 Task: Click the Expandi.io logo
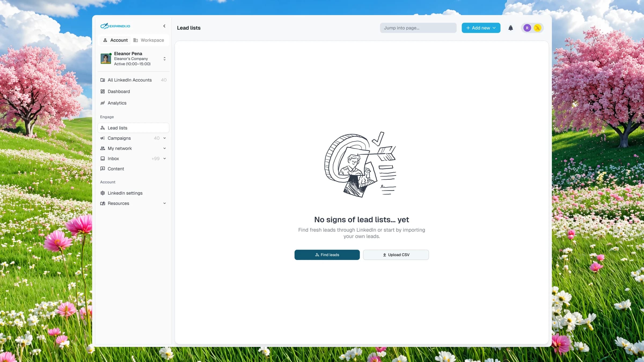click(x=115, y=26)
